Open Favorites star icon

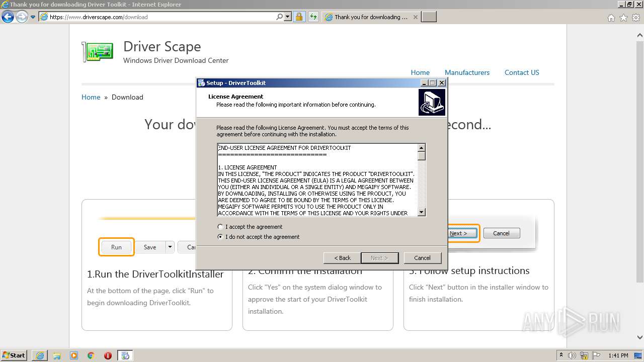point(623,18)
